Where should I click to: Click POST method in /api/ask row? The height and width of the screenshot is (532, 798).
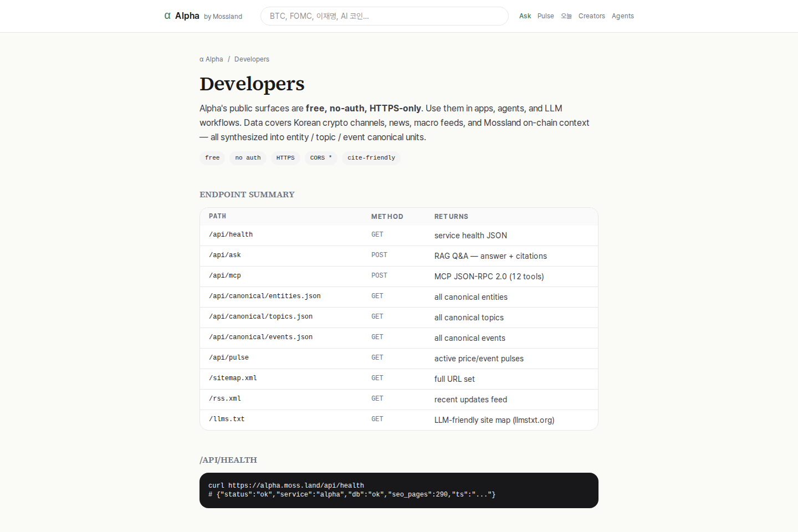[379, 255]
